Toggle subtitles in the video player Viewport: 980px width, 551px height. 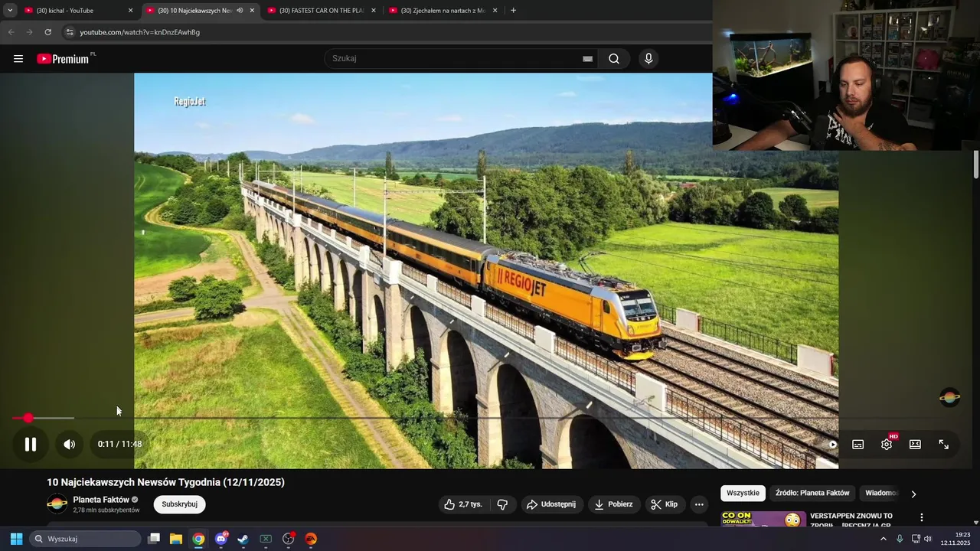coord(858,445)
